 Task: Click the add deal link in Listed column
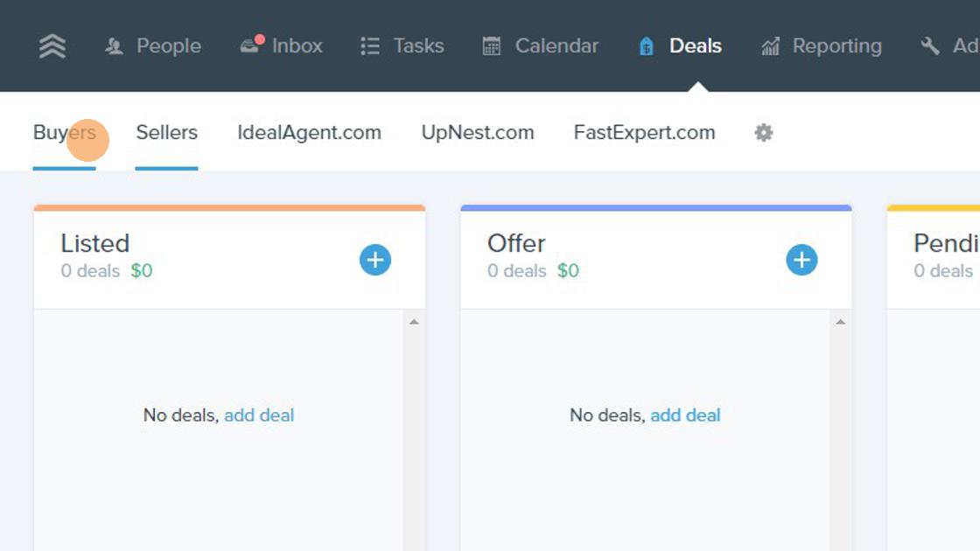click(x=259, y=415)
